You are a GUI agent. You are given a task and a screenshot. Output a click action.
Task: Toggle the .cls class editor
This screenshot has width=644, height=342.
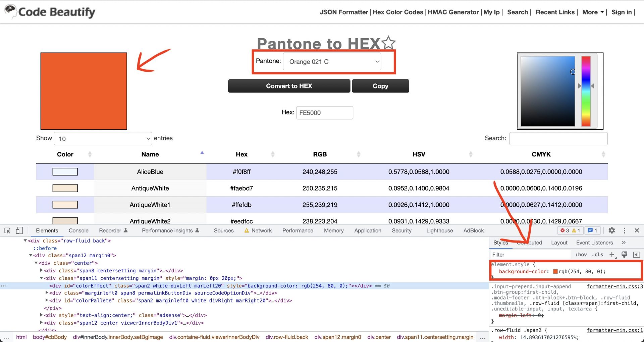(597, 255)
